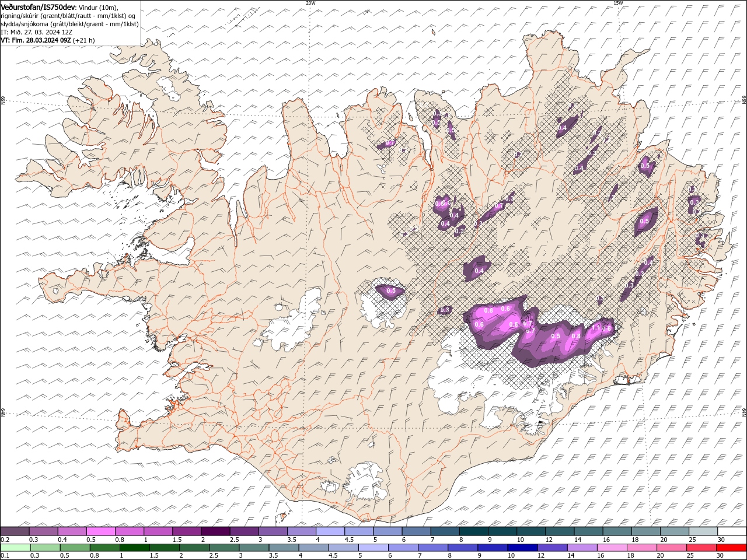Click the '15W' longitude label
Image resolution: width=747 pixels, height=560 pixels.
(618, 3)
